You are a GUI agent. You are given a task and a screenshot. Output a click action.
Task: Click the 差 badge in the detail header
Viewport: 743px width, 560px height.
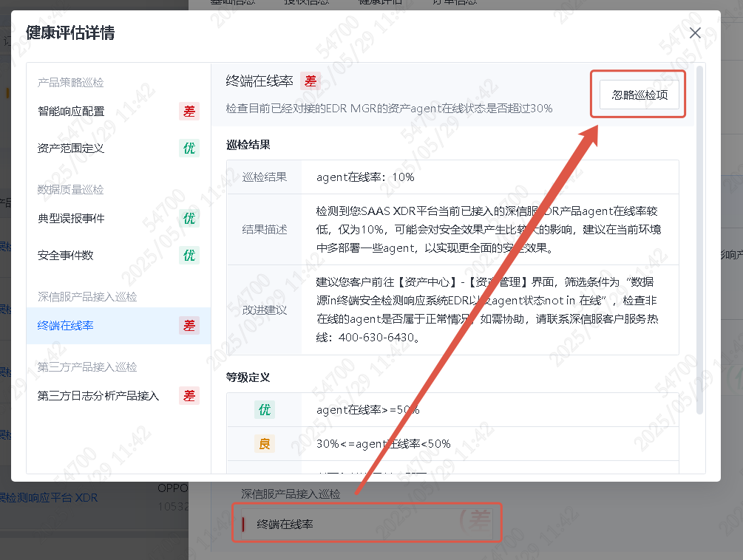click(x=311, y=81)
